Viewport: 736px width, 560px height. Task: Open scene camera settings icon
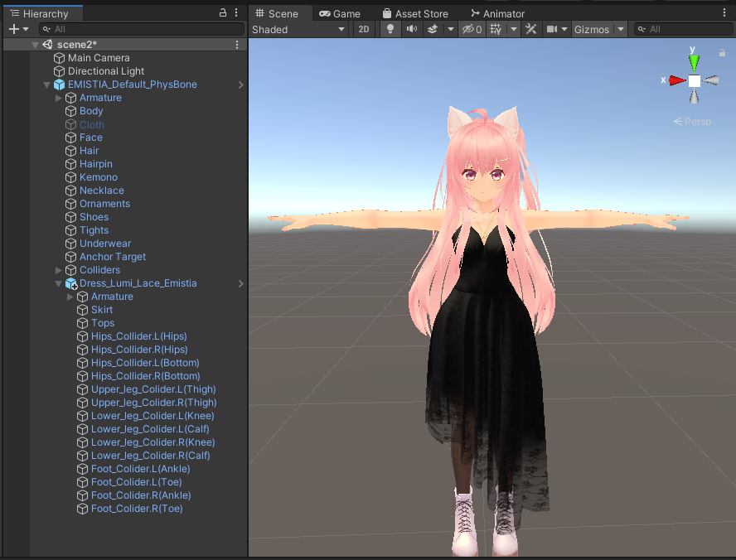[552, 29]
